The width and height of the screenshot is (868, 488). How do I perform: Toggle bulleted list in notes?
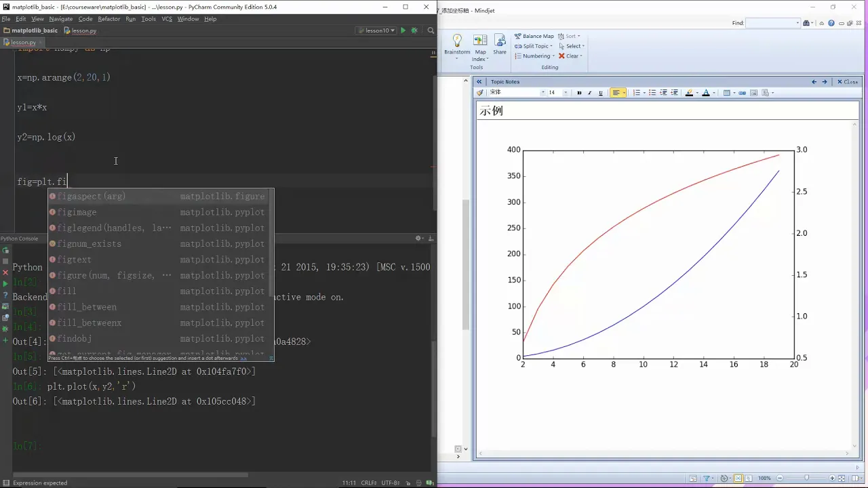[x=652, y=93]
